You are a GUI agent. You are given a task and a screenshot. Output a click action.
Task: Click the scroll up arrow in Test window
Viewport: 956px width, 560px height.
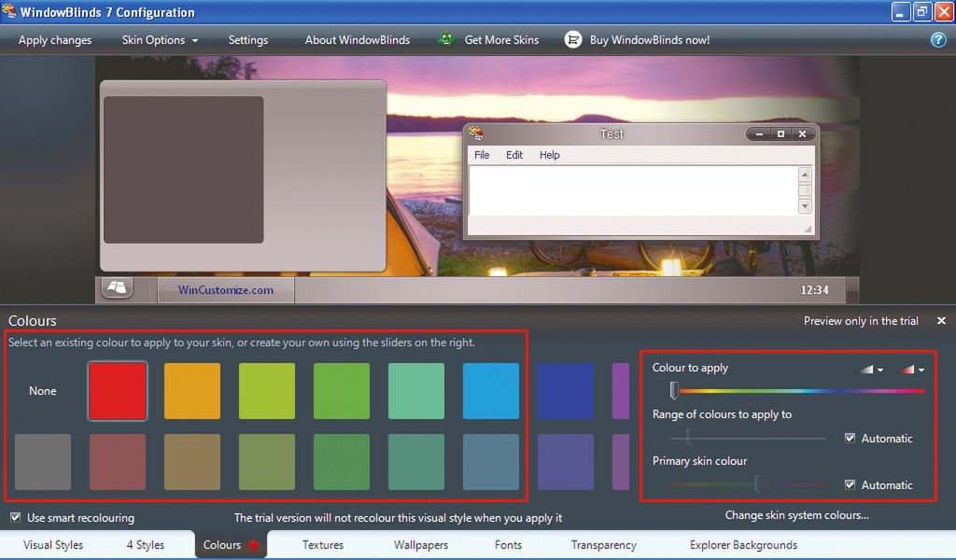coord(805,175)
